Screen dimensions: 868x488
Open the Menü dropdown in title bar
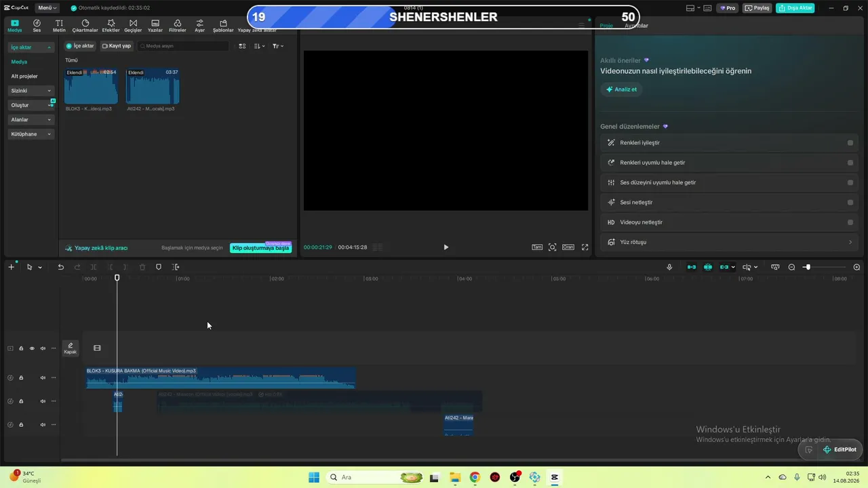click(47, 8)
